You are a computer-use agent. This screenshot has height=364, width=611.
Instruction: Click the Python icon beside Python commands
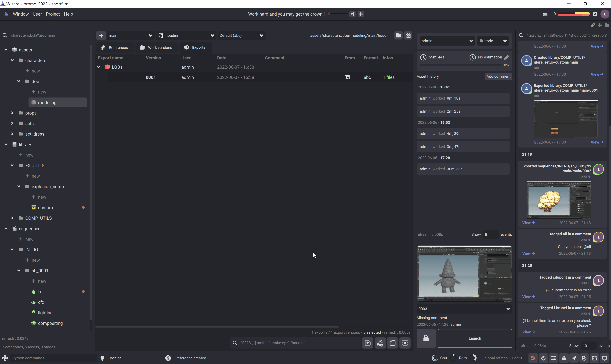[5, 358]
